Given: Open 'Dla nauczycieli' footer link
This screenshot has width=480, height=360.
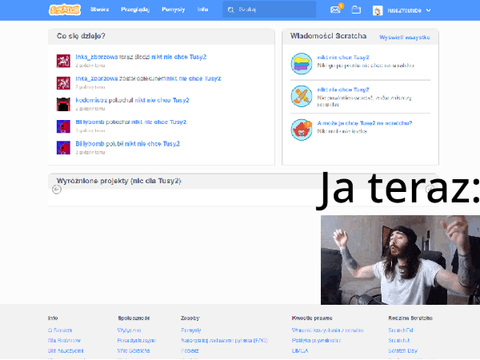Looking at the screenshot, I should coord(66,351).
